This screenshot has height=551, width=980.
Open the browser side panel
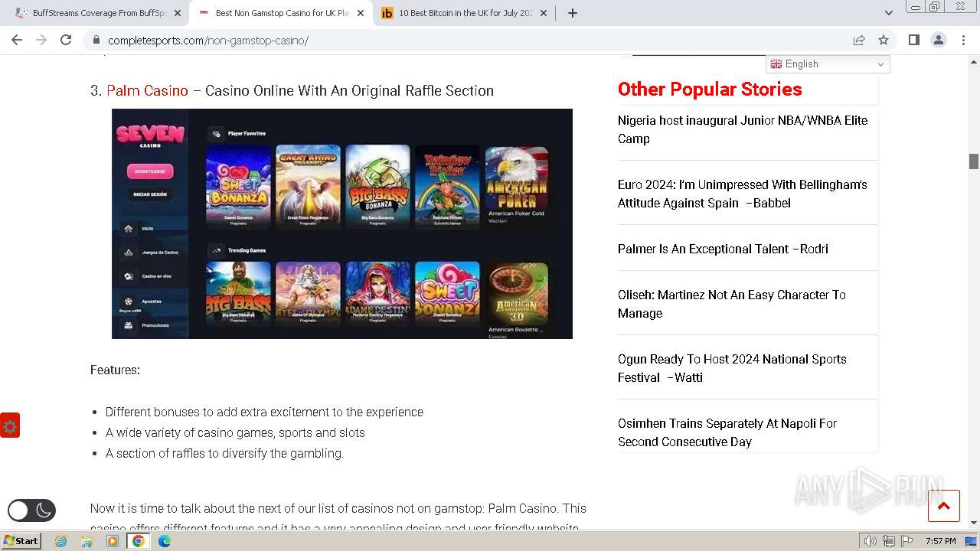913,40
